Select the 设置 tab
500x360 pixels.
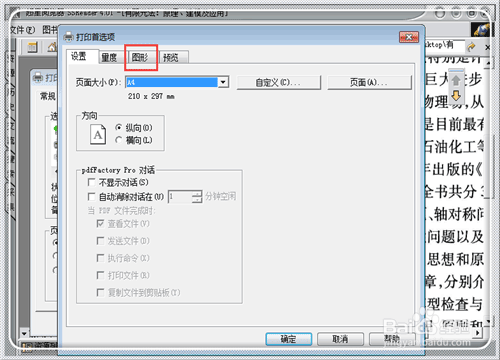point(81,56)
